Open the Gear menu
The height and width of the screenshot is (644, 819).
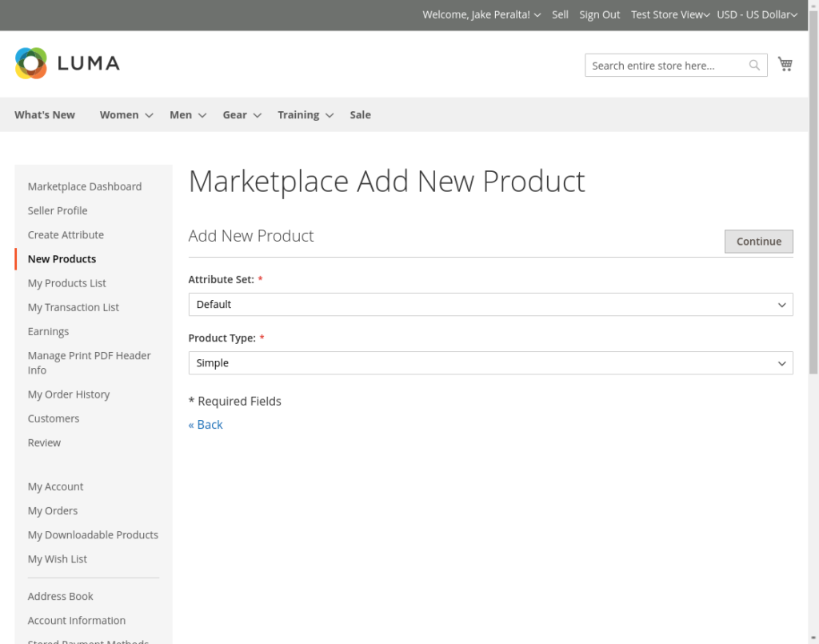click(242, 115)
